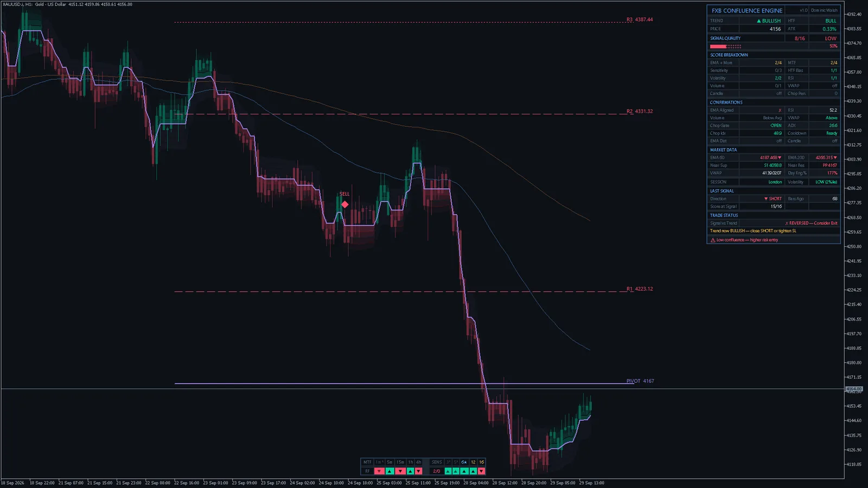Click the 4h red down arrow box
868x488 pixels.
418,471
